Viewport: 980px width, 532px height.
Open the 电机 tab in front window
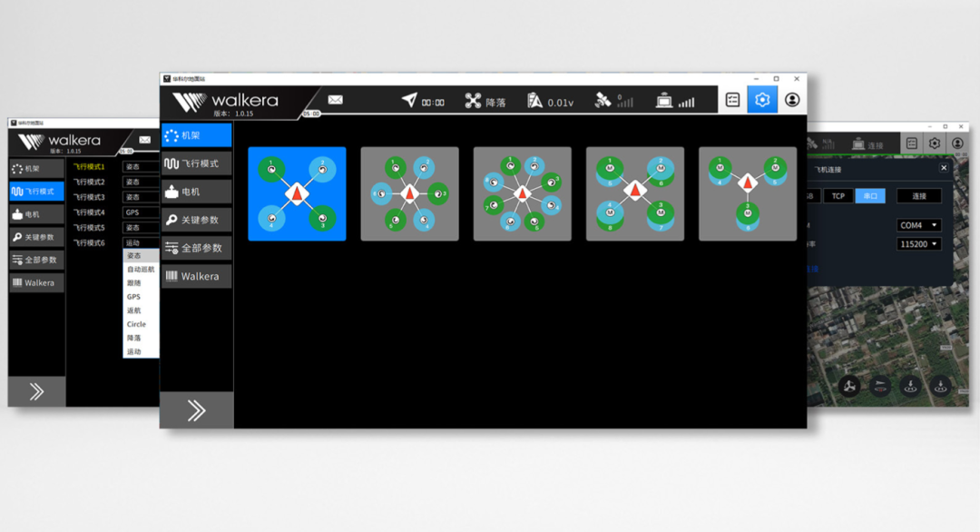coord(196,192)
